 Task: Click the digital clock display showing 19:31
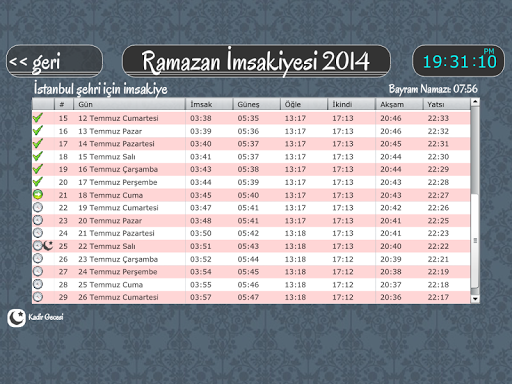(459, 61)
